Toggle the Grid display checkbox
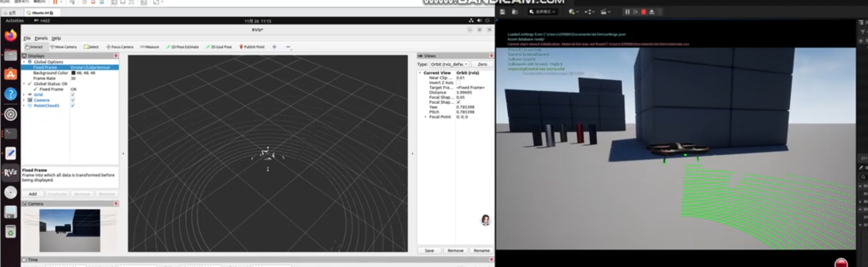Screen dimensions: 868x267 click(72, 94)
